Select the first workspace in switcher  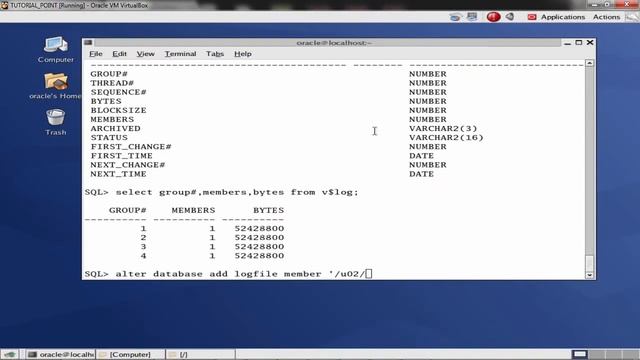click(x=579, y=354)
